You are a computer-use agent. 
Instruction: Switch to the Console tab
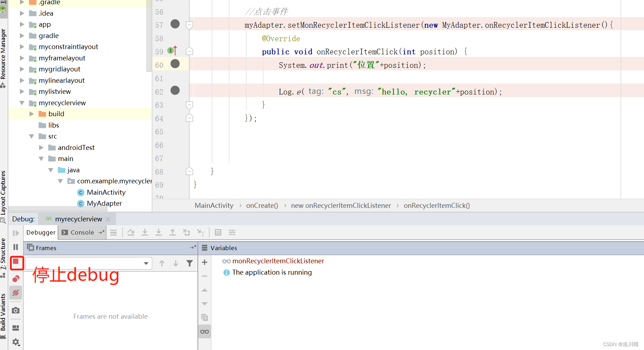(82, 232)
